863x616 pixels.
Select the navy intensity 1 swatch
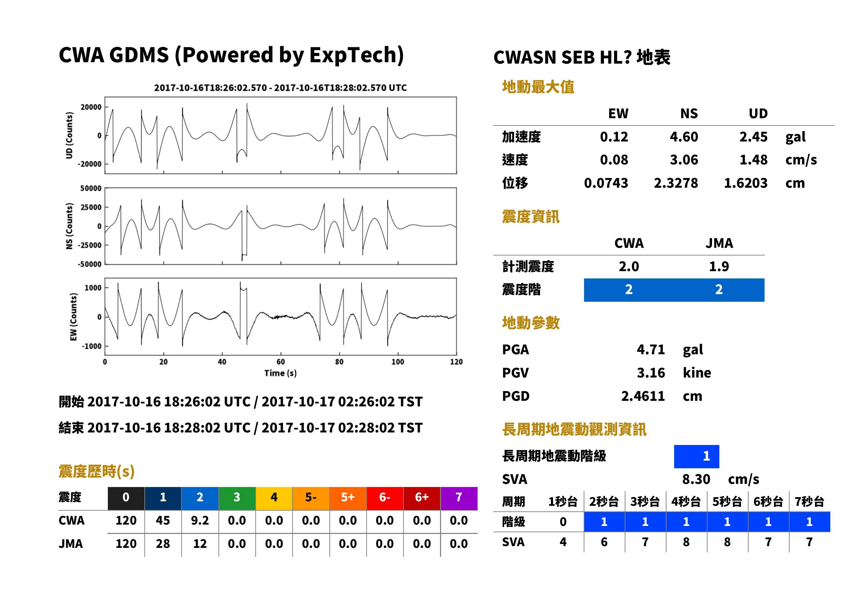click(163, 499)
